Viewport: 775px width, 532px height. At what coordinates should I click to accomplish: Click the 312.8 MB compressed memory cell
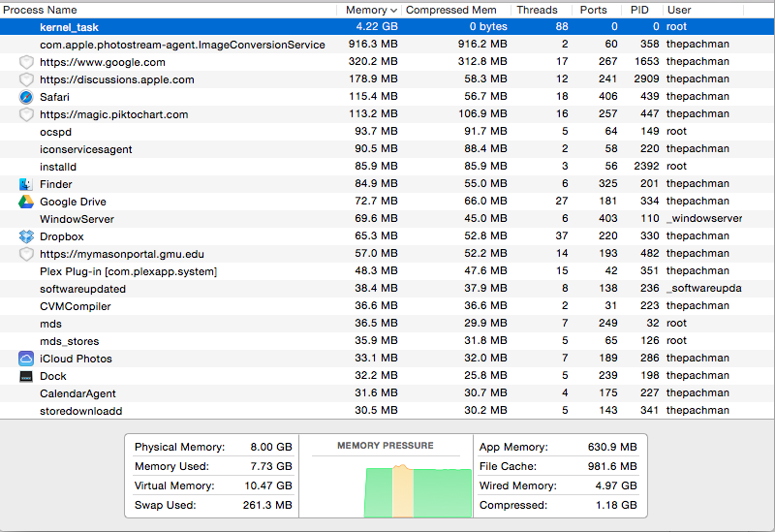pyautogui.click(x=482, y=61)
